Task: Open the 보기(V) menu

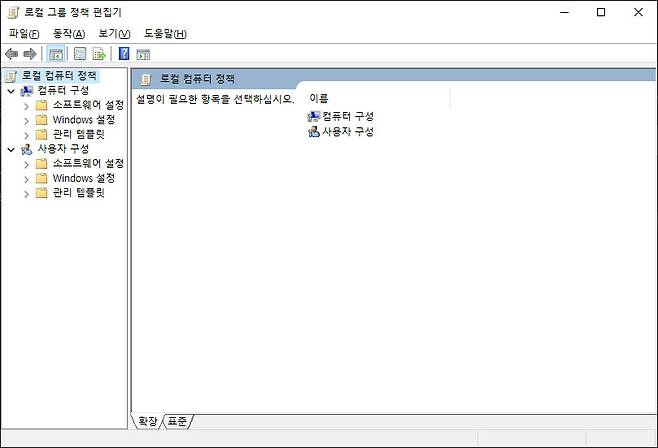Action: [114, 33]
